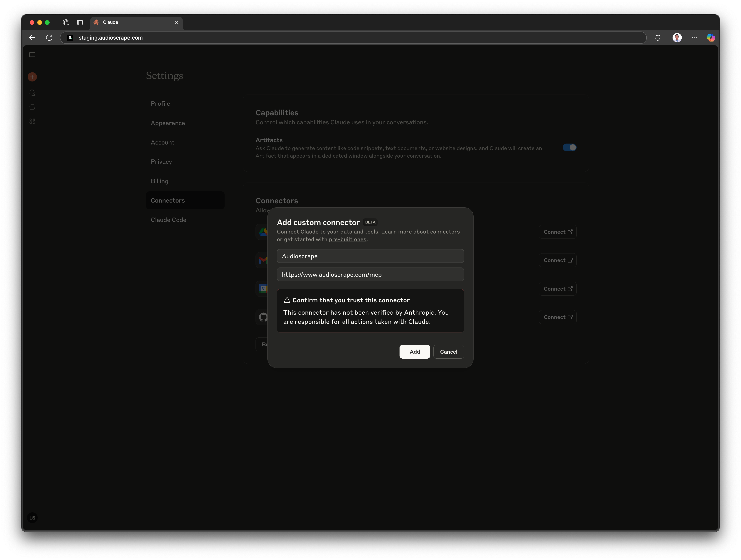Connect the GitHub connector
Image resolution: width=741 pixels, height=560 pixels.
(558, 317)
